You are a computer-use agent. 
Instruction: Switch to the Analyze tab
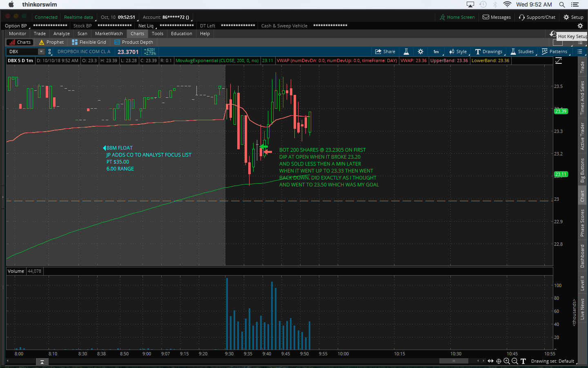pos(62,34)
